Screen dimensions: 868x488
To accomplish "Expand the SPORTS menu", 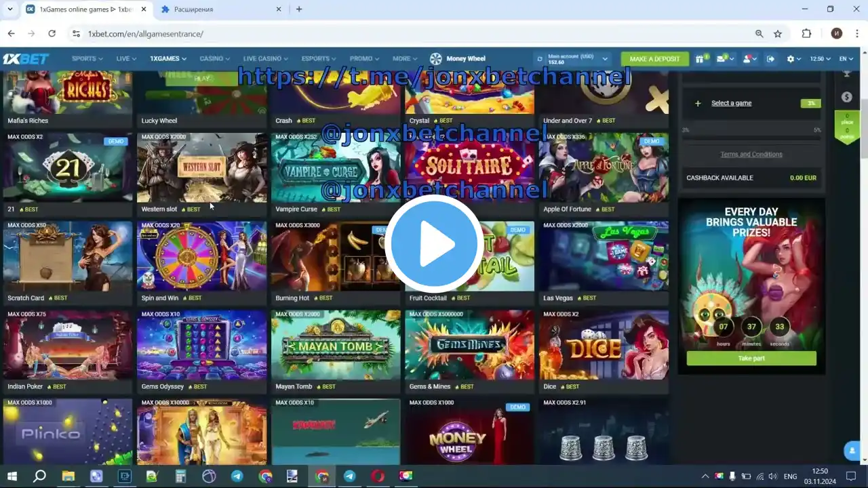I will [87, 59].
